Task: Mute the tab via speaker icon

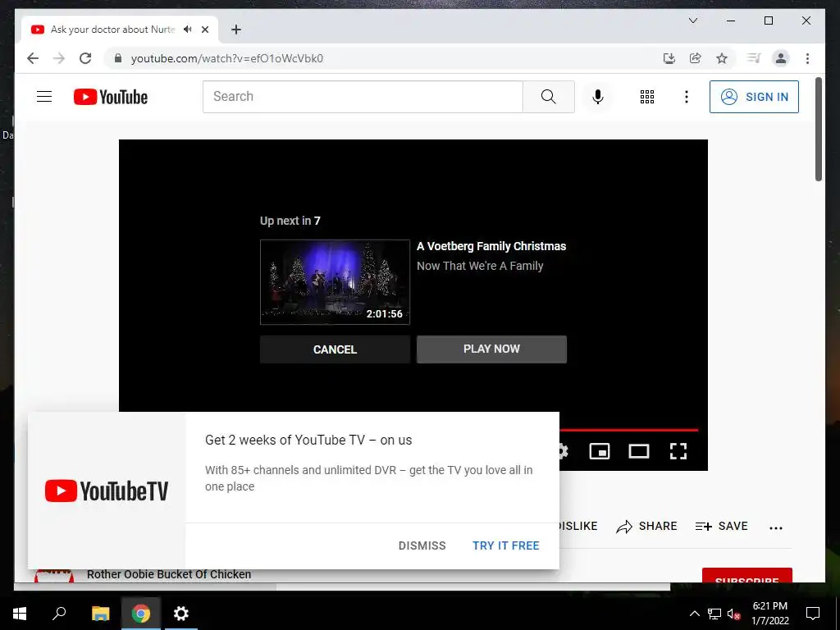Action: (188, 29)
